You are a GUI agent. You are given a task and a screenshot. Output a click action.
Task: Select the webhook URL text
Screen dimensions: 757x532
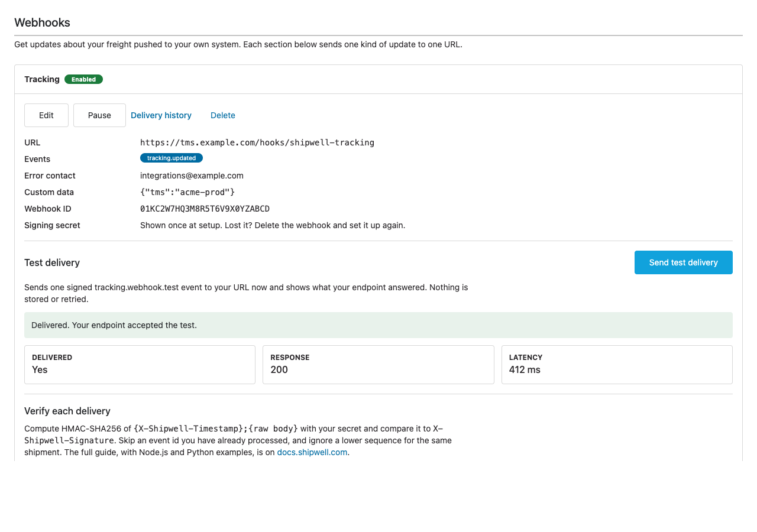(257, 142)
